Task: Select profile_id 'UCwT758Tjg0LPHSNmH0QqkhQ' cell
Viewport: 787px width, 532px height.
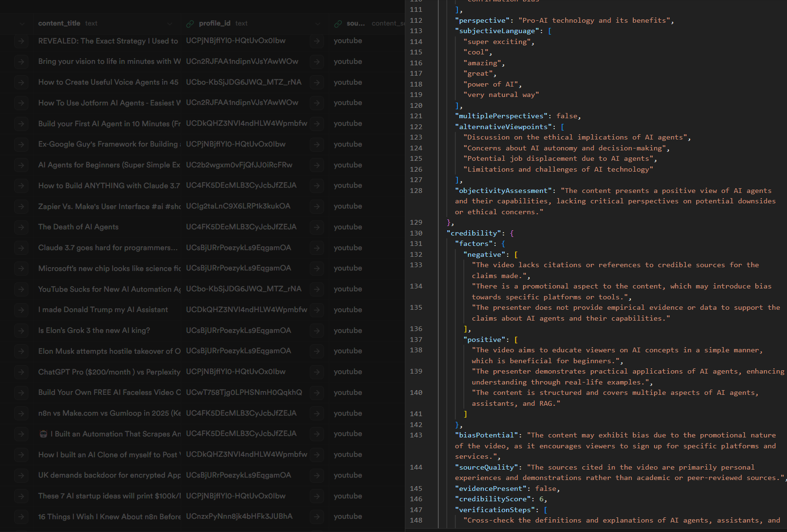Action: 254,392
